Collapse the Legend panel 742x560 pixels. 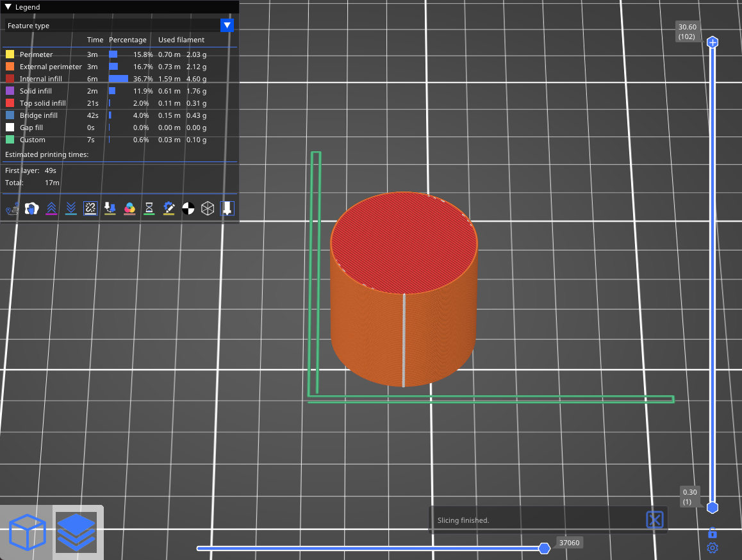[8, 7]
